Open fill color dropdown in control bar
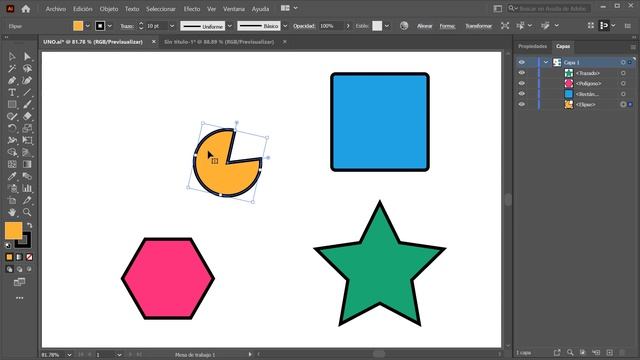This screenshot has height=360, width=640. point(87,26)
